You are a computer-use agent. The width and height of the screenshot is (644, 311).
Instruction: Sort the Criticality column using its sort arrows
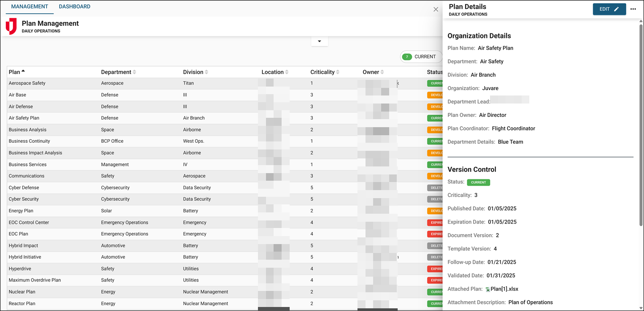click(338, 72)
